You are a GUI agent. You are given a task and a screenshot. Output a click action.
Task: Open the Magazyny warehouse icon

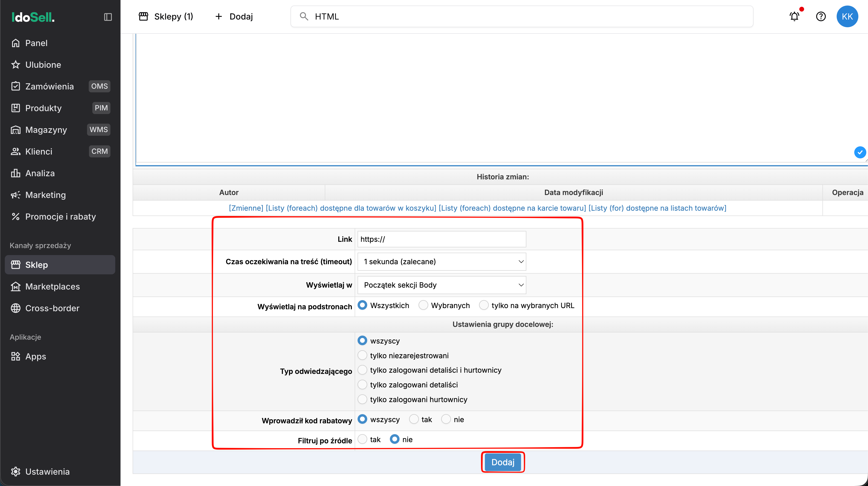(x=15, y=130)
